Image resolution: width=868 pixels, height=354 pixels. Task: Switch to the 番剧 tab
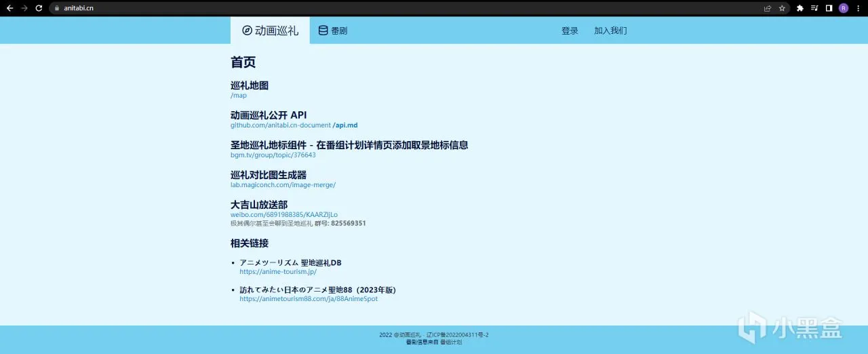pos(333,31)
